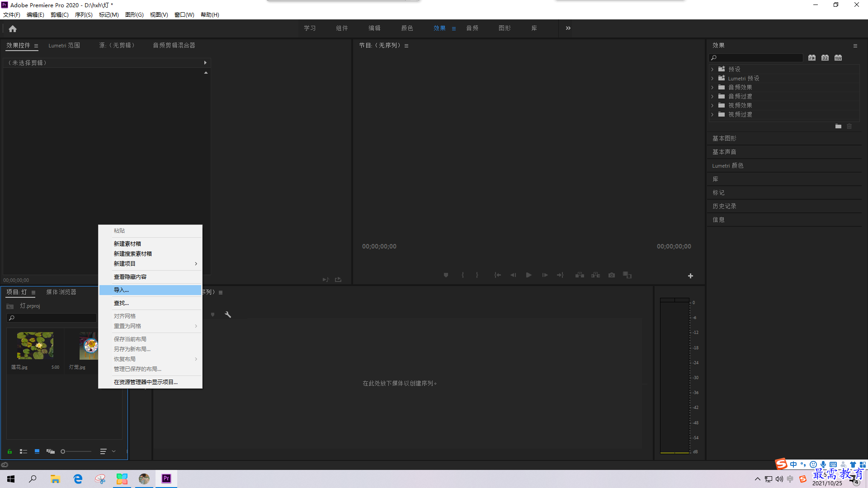Image resolution: width=868 pixels, height=488 pixels.
Task: Step forward one frame in Program monitor
Action: pyautogui.click(x=545, y=275)
